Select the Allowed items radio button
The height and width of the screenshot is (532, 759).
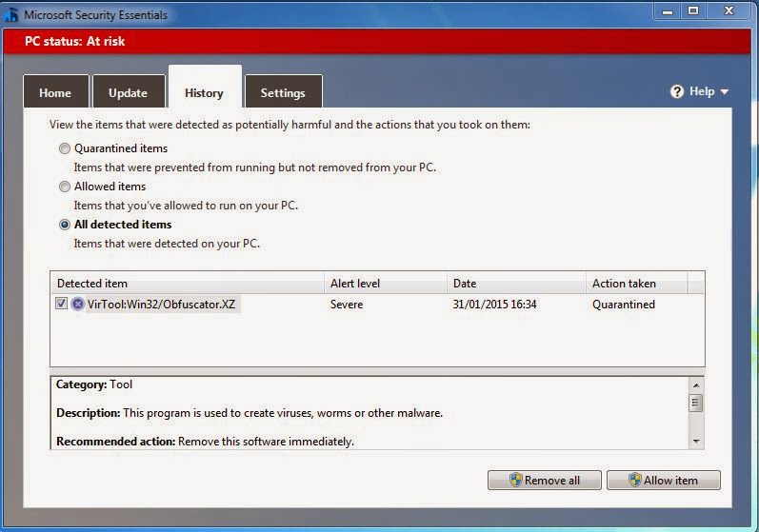tap(65, 187)
